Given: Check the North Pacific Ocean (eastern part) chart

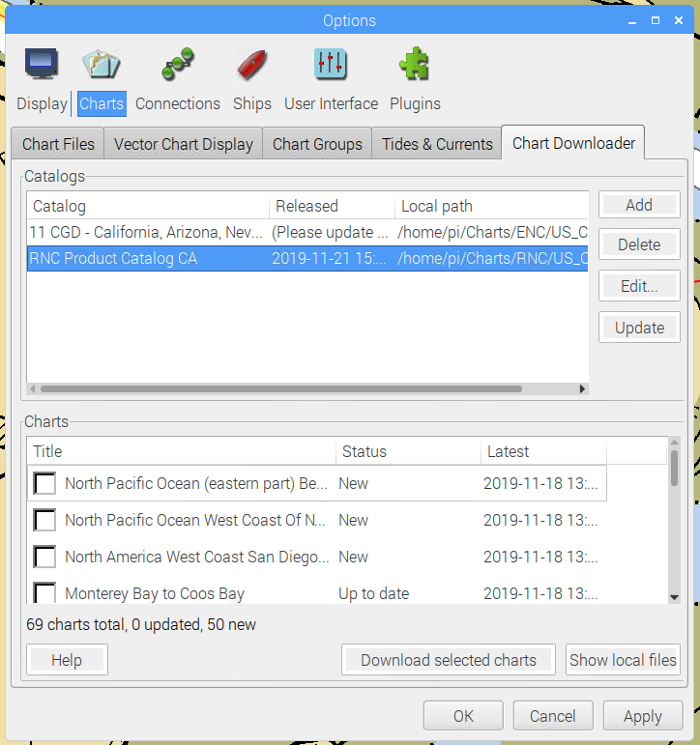Looking at the screenshot, I should pos(44,483).
